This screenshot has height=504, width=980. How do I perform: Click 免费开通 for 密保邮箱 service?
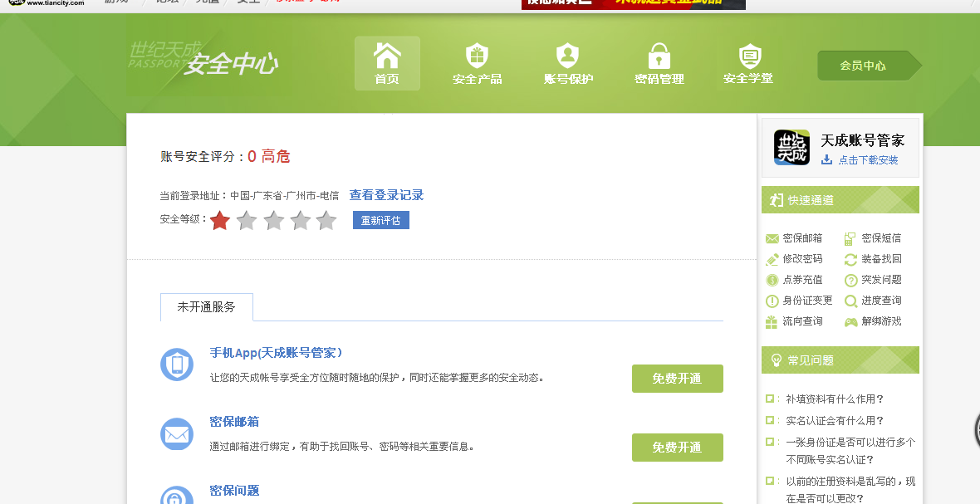click(x=678, y=448)
